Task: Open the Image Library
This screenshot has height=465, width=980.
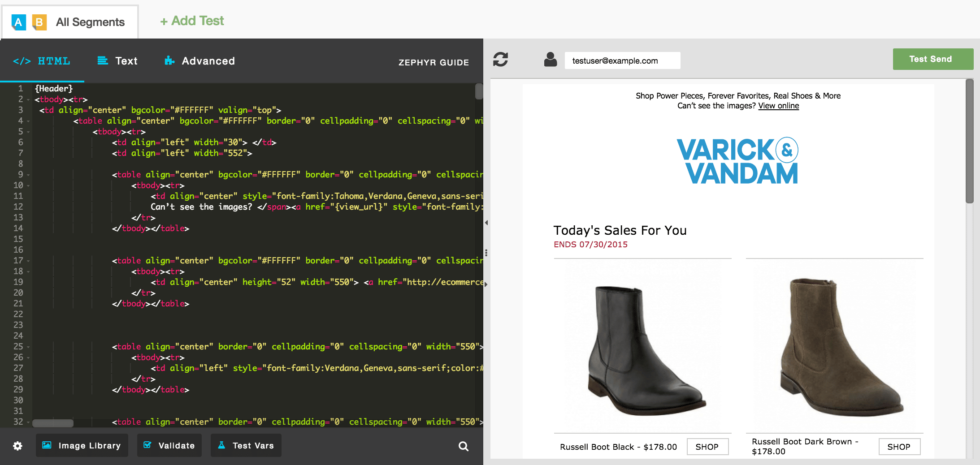Action: point(82,445)
